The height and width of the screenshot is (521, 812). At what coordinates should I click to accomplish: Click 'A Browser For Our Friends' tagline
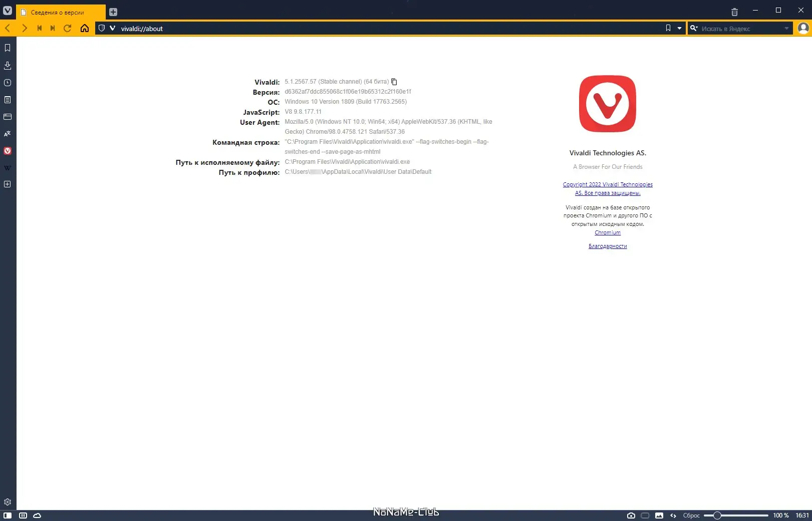coord(608,167)
